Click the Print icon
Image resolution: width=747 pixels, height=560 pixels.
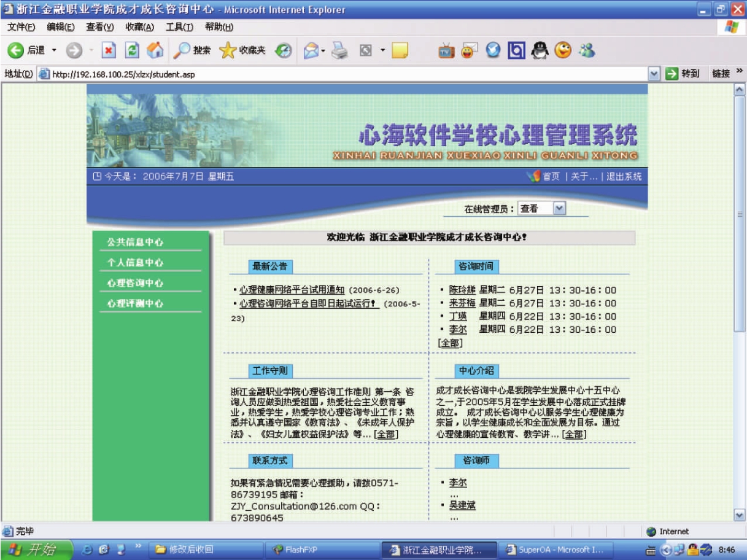point(339,50)
